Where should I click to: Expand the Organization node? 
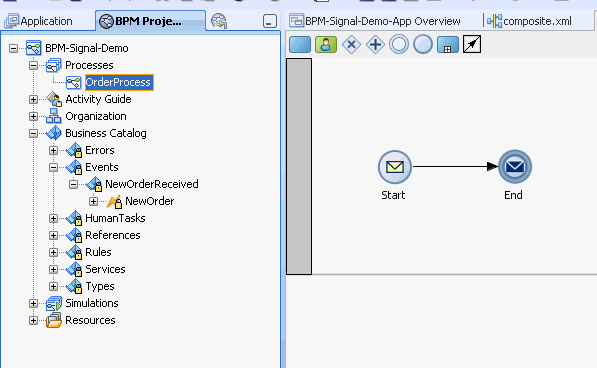(x=34, y=116)
